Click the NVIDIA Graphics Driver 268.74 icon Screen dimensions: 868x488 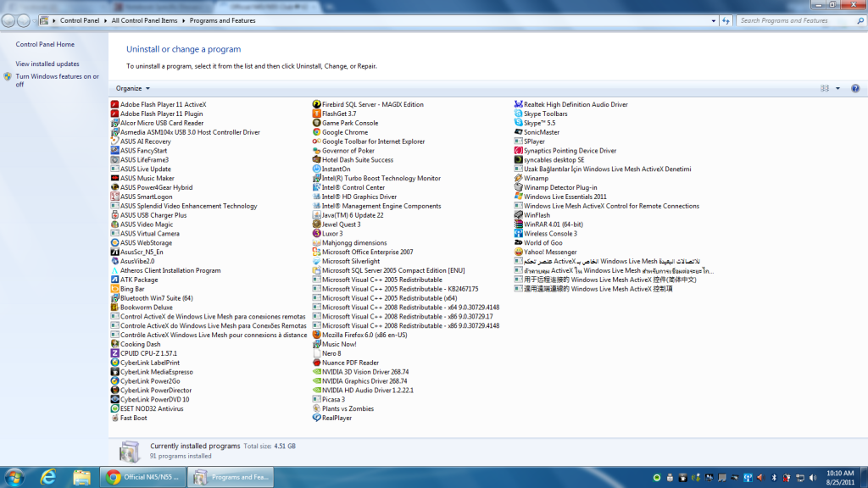tap(317, 380)
